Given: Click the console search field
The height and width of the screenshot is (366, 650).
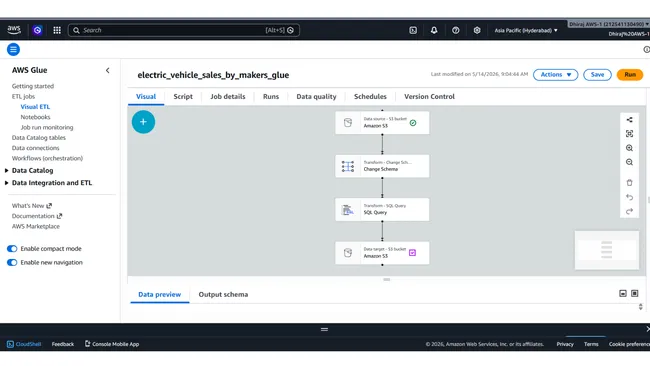Looking at the screenshot, I should (x=184, y=30).
